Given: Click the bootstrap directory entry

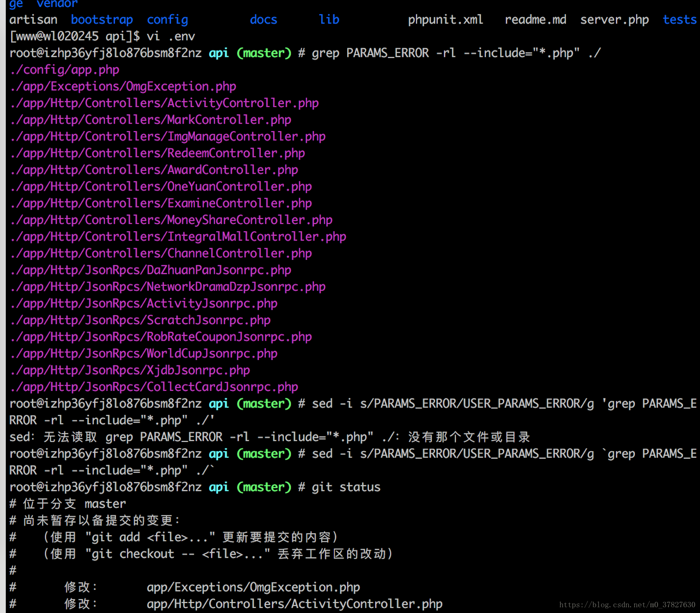Looking at the screenshot, I should tap(101, 19).
